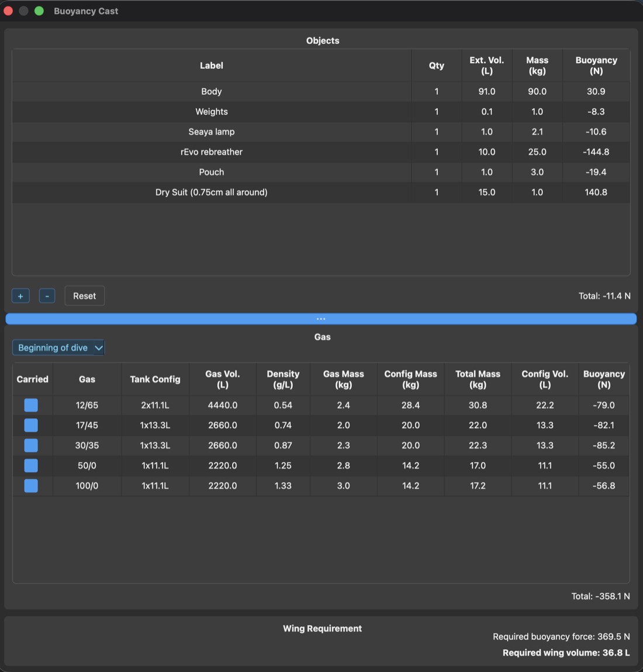Click the 2x11.1L tank config cell

click(x=155, y=405)
